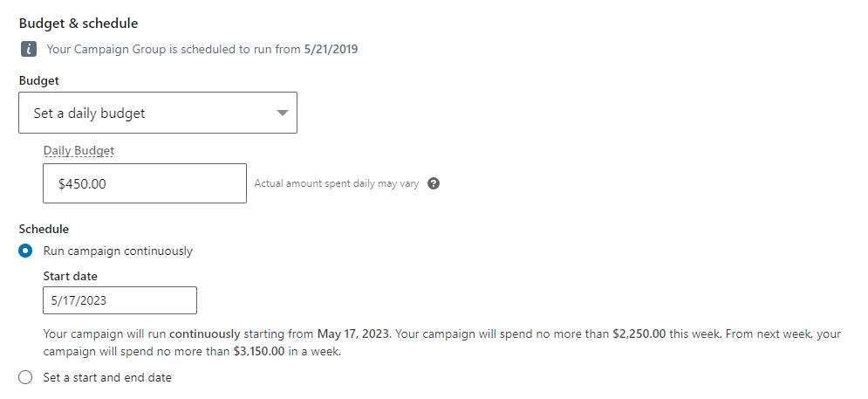
Task: Click the Budget section label
Action: tap(38, 80)
